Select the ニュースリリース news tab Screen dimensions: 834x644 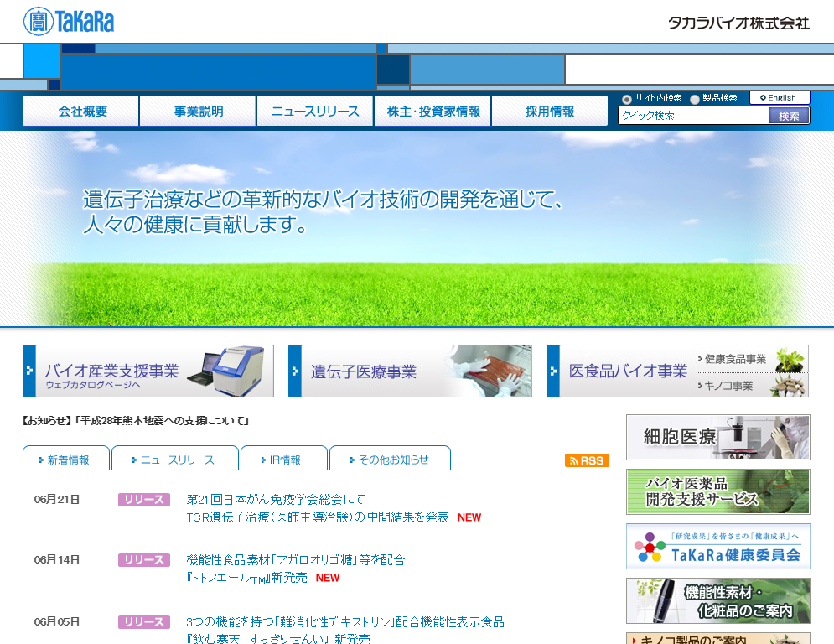[x=175, y=460]
